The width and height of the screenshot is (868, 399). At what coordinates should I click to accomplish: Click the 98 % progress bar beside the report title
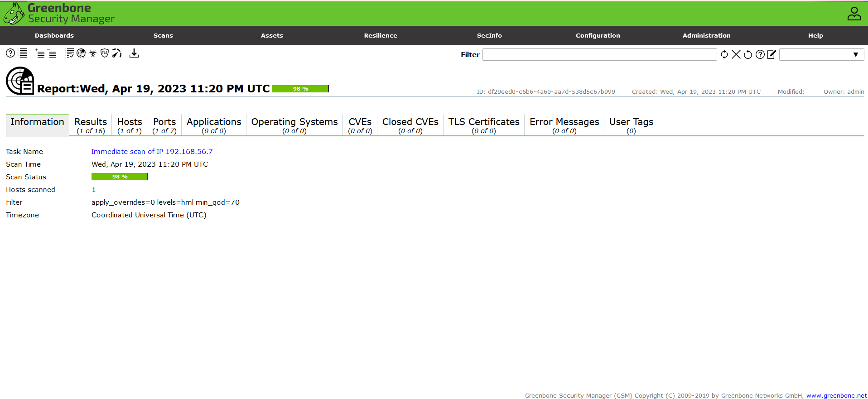click(x=300, y=89)
